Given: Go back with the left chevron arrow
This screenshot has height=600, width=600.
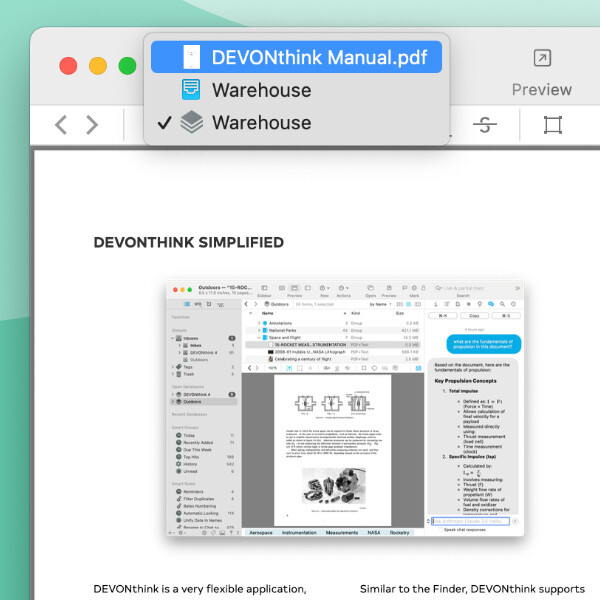Looking at the screenshot, I should 61,125.
